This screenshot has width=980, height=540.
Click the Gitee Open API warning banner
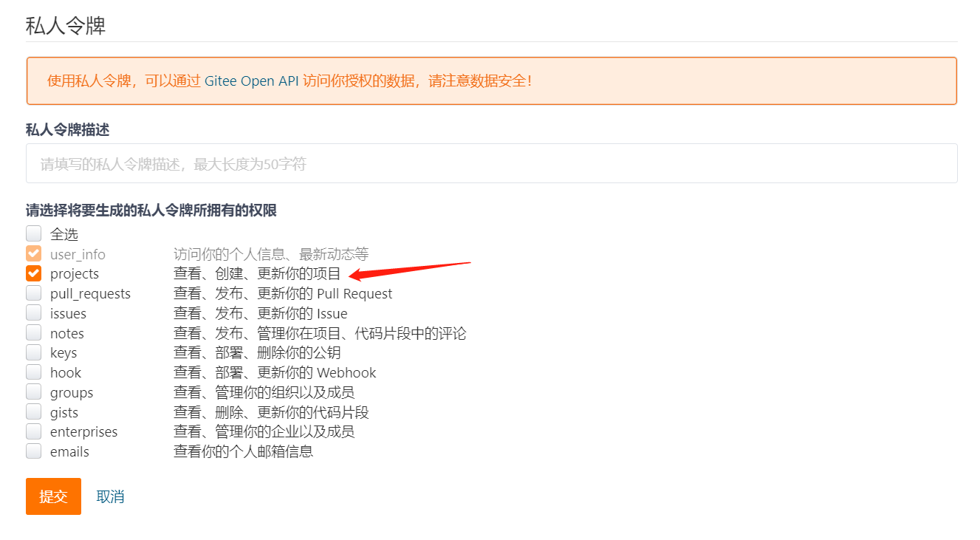[492, 81]
